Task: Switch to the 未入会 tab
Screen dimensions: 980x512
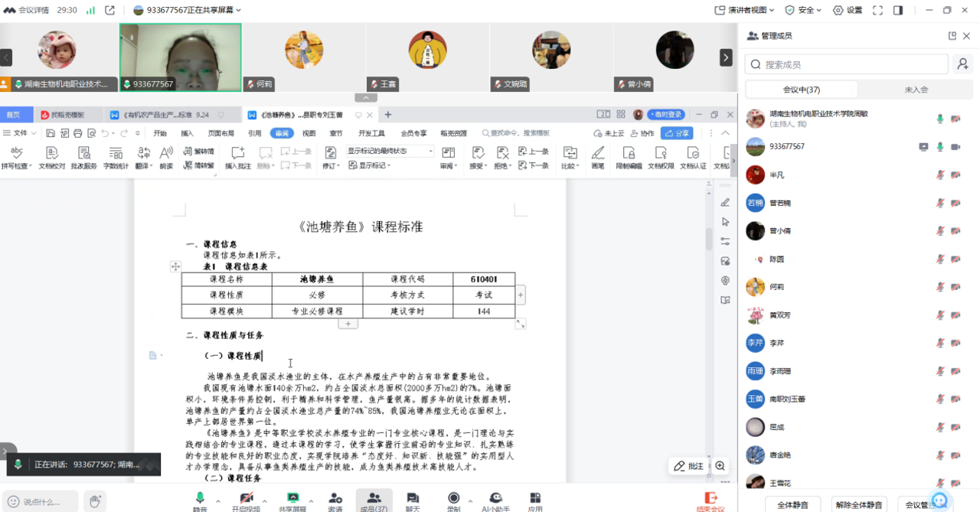Action: 916,90
